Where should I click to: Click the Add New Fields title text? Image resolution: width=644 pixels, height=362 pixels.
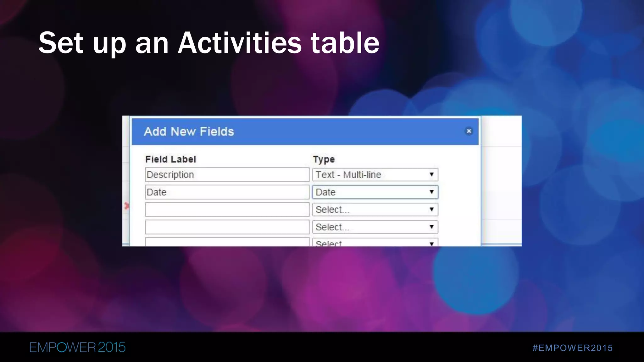[189, 132]
